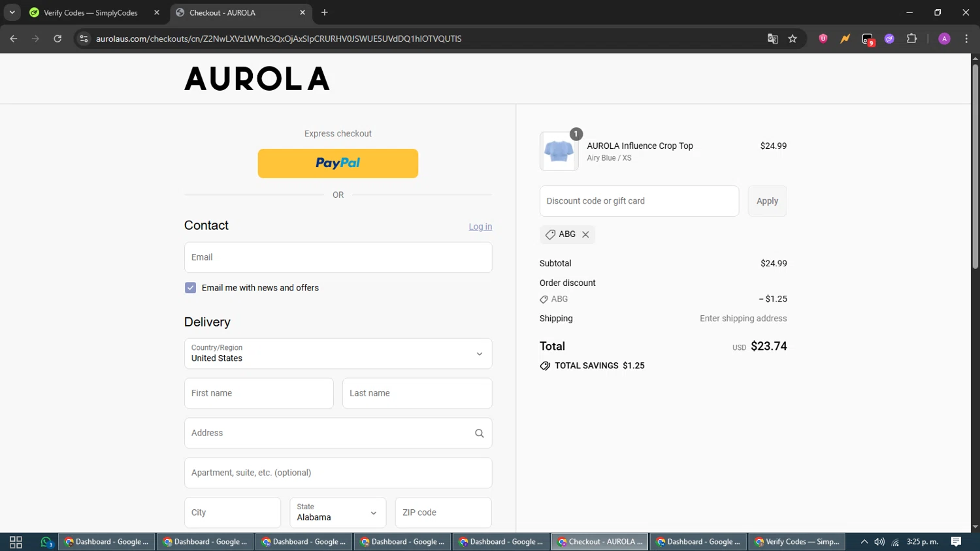980x551 pixels.
Task: Switch to Verify Codes — SimplyCodes tab
Action: pyautogui.click(x=90, y=12)
